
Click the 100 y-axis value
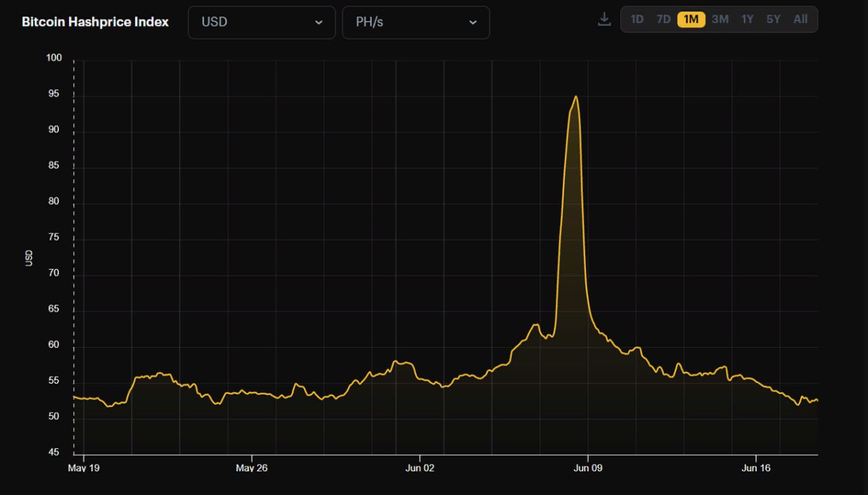(54, 58)
